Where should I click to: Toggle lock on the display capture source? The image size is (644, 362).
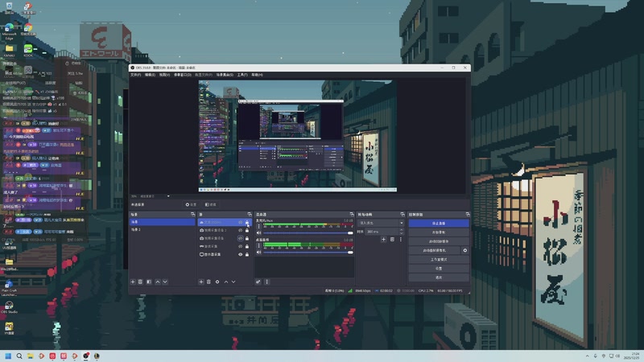pyautogui.click(x=247, y=254)
